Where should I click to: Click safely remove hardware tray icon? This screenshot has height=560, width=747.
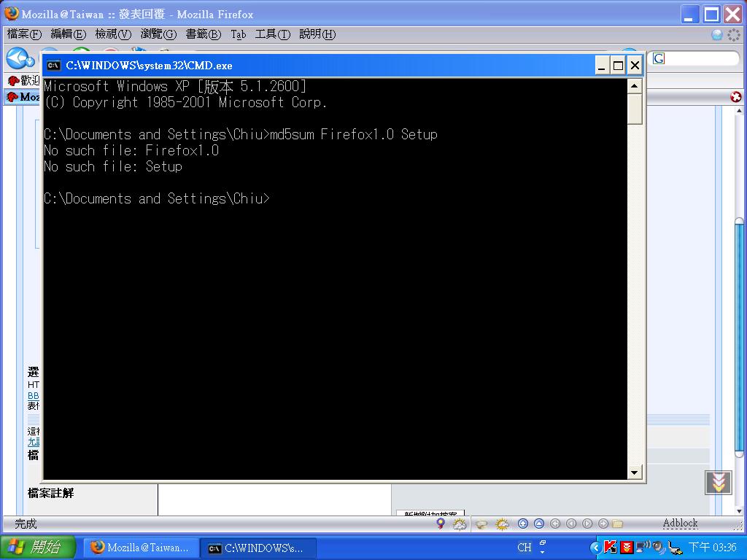click(675, 548)
